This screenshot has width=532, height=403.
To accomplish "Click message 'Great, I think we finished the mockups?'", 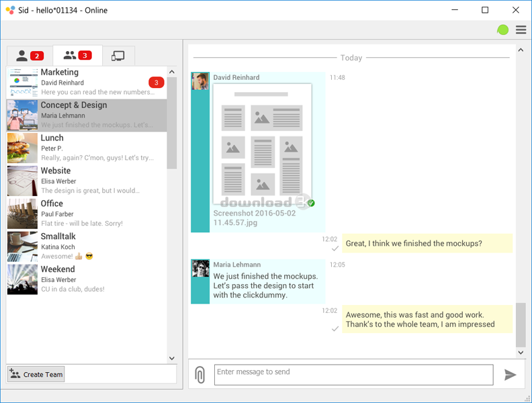I will [x=427, y=243].
